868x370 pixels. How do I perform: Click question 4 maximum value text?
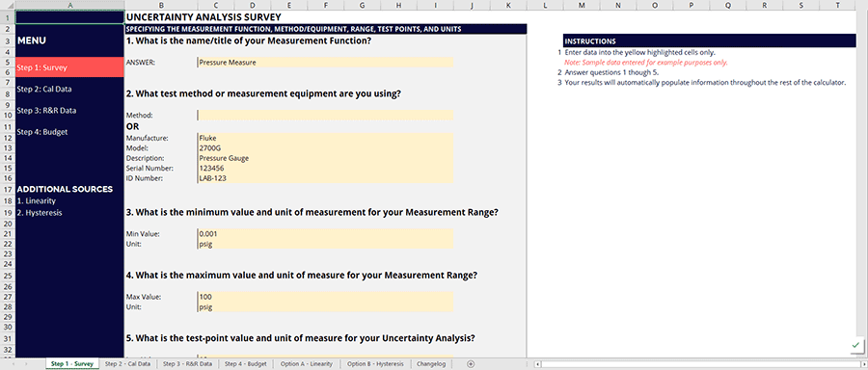click(302, 276)
